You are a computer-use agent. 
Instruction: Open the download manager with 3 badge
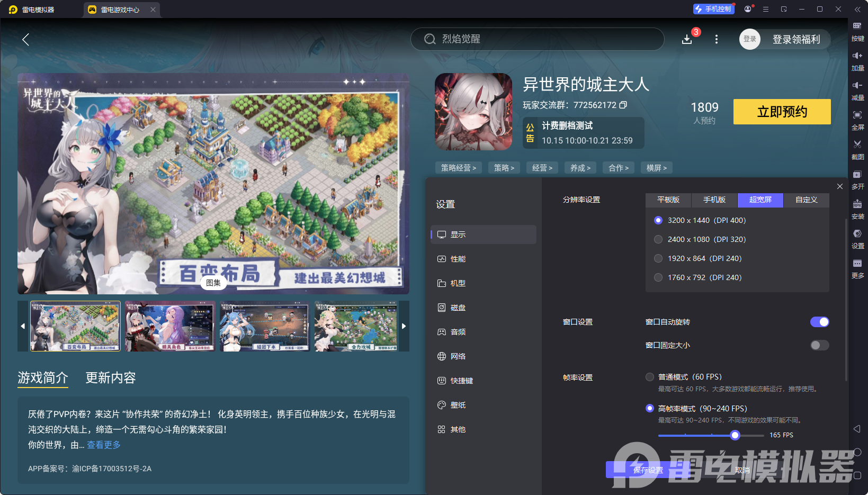(x=687, y=39)
